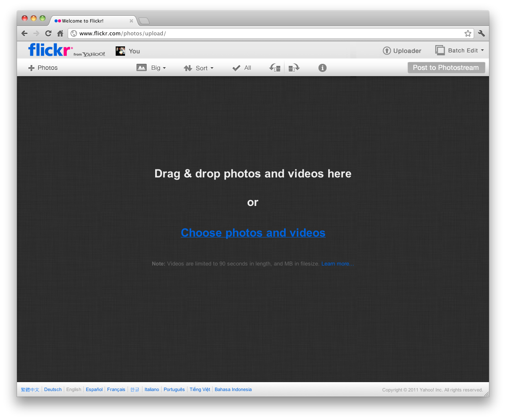The height and width of the screenshot is (420, 506).
Task: Select All photos with the checkmark
Action: point(242,68)
